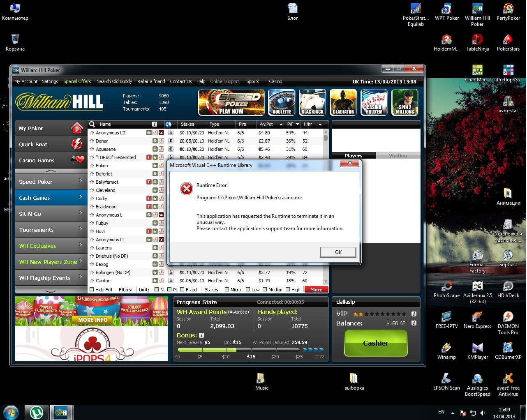
Task: Open PokerStrategy Equilab desktop shortcut
Action: tap(416, 15)
